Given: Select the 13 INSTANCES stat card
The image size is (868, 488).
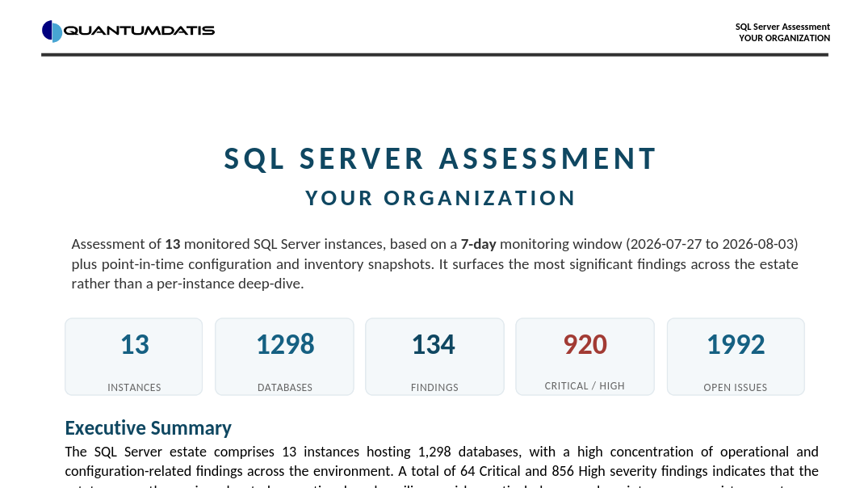Looking at the screenshot, I should 134,357.
